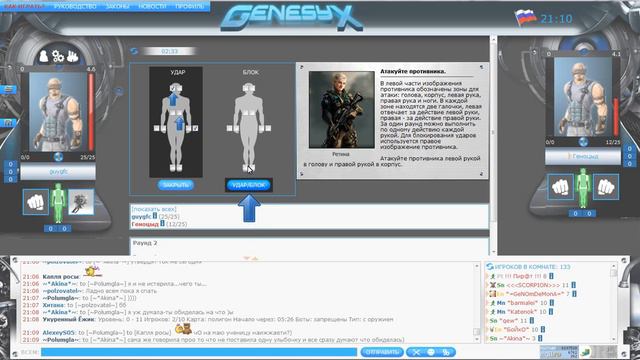The height and width of the screenshot is (360, 640).
Task: Click the ЗАКРЫТЬ button
Action: [x=176, y=185]
